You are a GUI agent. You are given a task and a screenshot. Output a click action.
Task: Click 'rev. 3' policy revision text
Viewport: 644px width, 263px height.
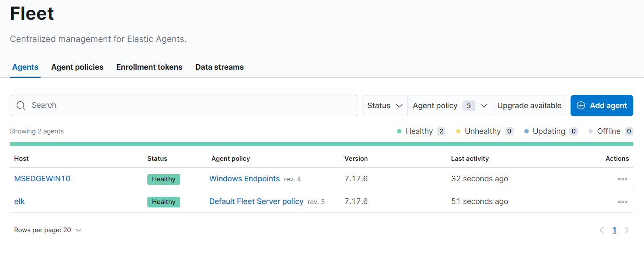pyautogui.click(x=316, y=202)
